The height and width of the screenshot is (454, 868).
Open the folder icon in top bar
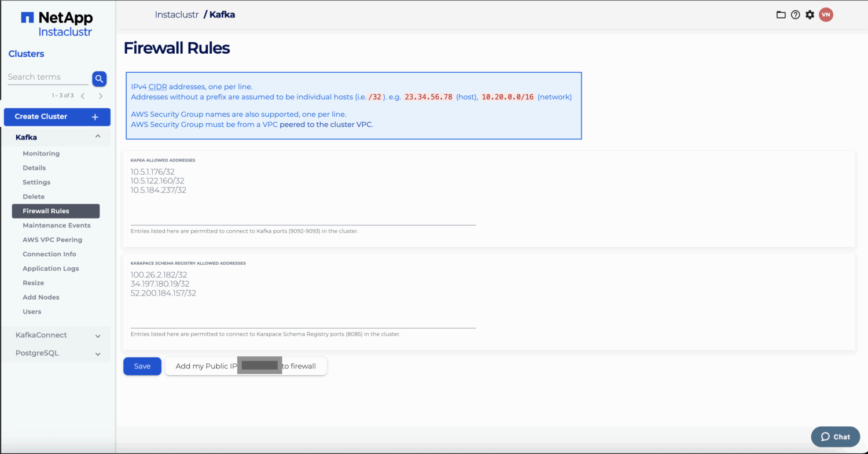pyautogui.click(x=781, y=15)
